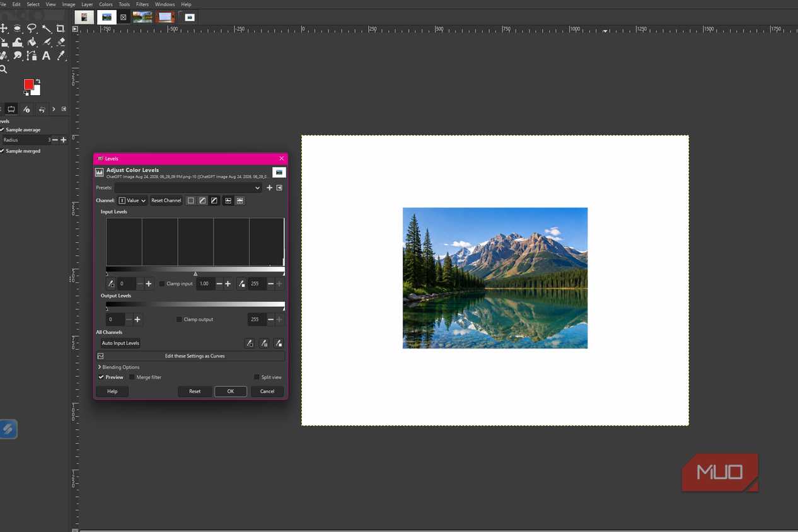Click the Reset Channel button
Screen dimensions: 798x532
166,200
